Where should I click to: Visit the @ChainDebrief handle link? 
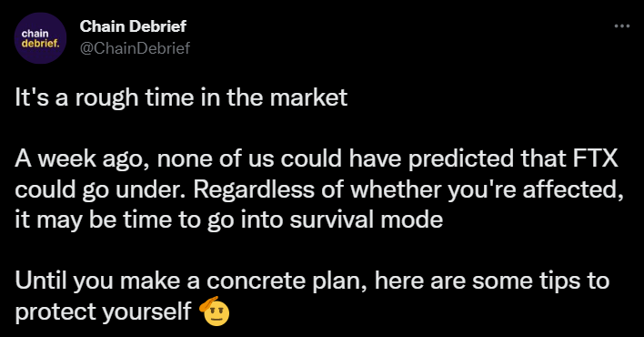135,48
